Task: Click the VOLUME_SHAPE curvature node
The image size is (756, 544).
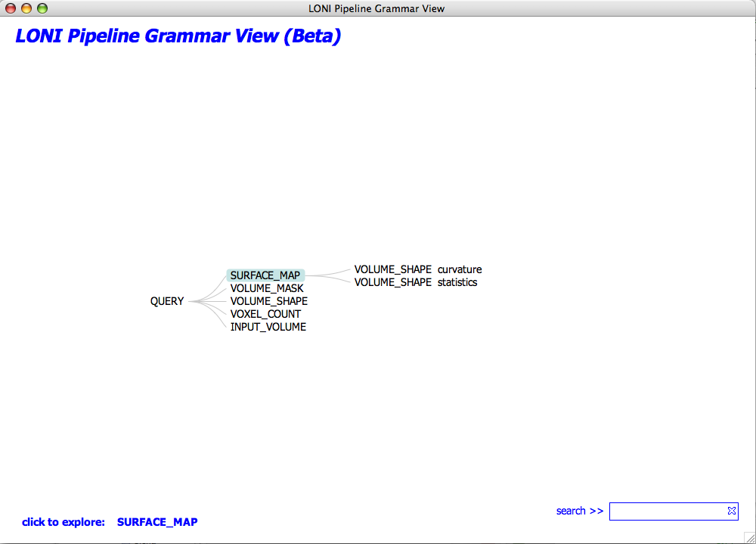Action: click(x=418, y=269)
